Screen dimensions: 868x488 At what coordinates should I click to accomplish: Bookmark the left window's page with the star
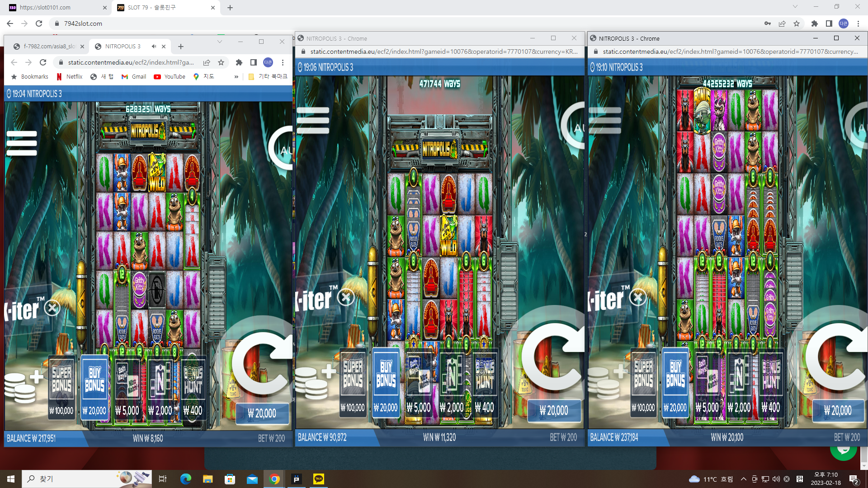pyautogui.click(x=221, y=62)
